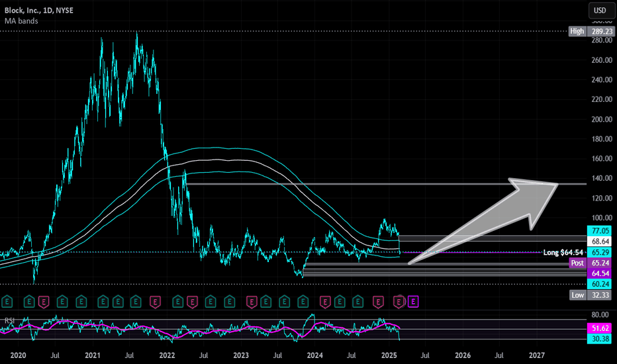Viewport: 617px width, 364px height.
Task: Click the 260.00 price scale label
Action: (x=602, y=60)
